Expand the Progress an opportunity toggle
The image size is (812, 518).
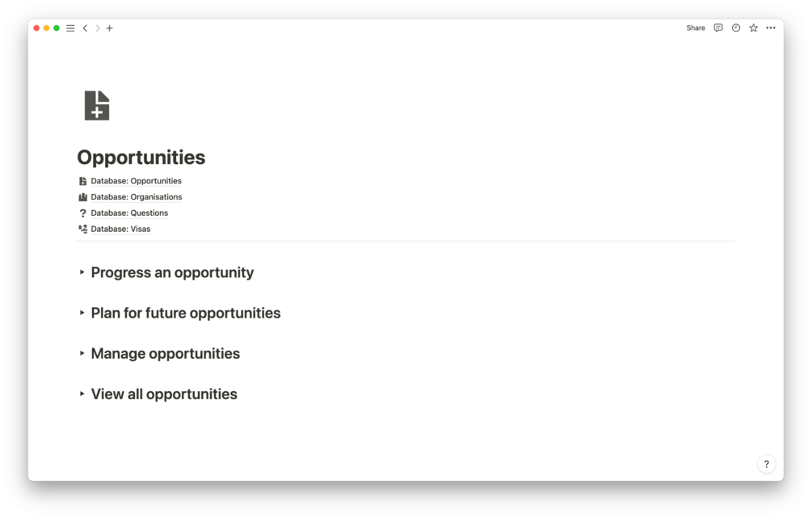click(x=82, y=272)
